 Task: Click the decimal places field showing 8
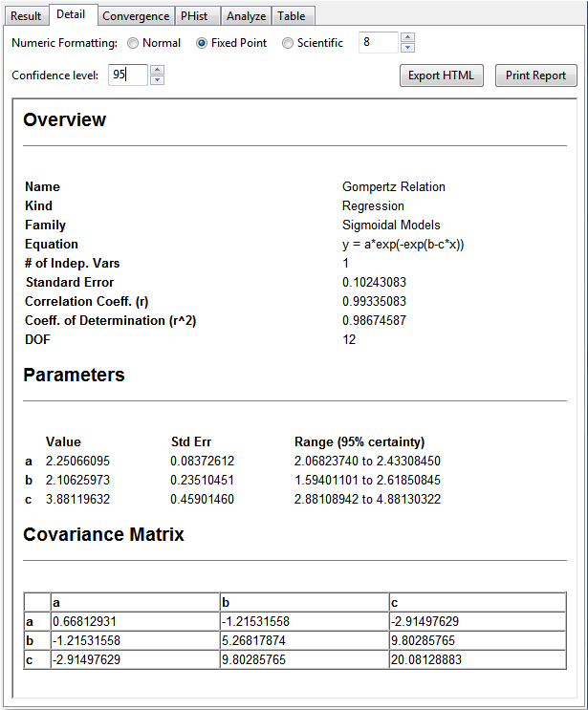pos(379,43)
